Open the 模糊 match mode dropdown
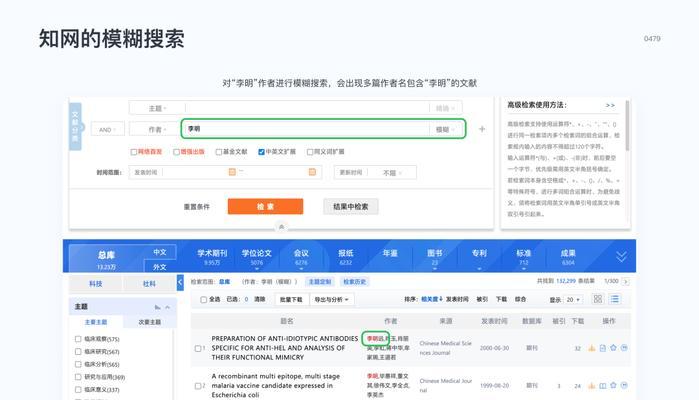Image resolution: width=699 pixels, height=400 pixels. click(x=445, y=129)
